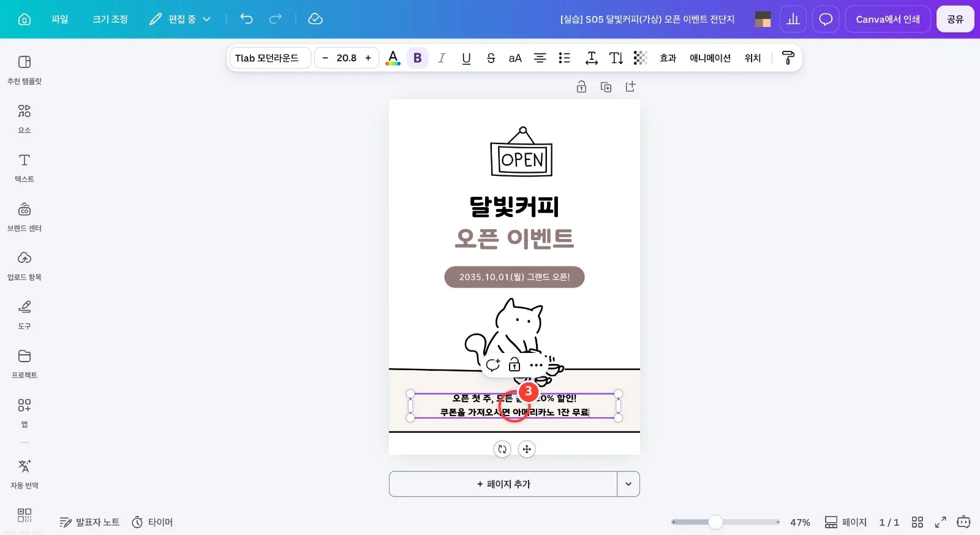Open the 효과 effects panel
Image resolution: width=980 pixels, height=535 pixels.
(x=668, y=58)
